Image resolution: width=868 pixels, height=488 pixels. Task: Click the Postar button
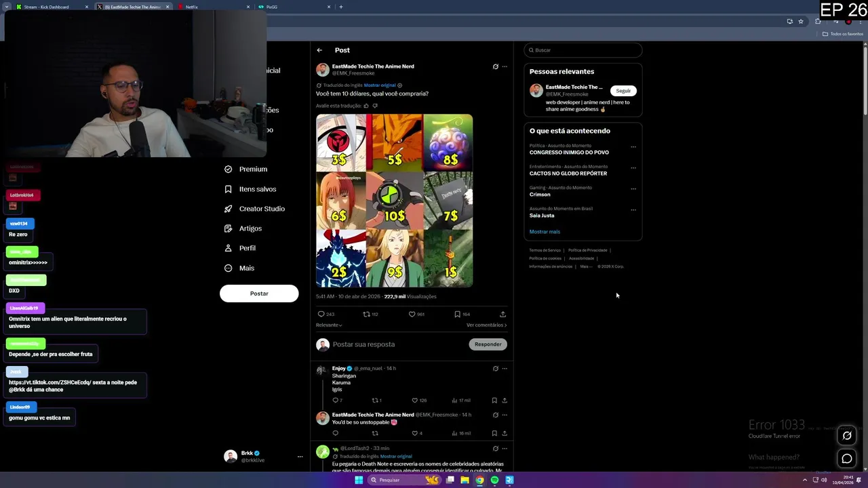click(x=259, y=293)
